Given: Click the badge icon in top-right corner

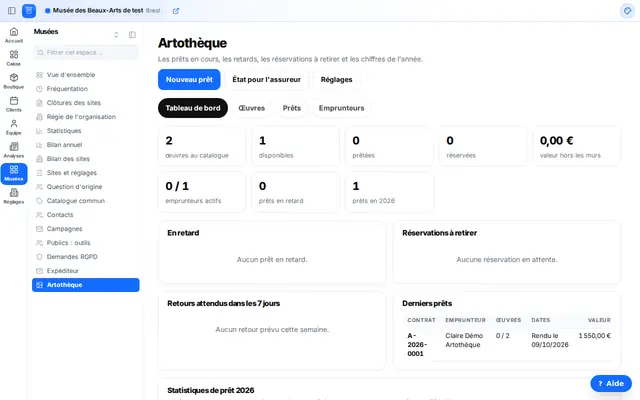Looking at the screenshot, I should tap(627, 11).
